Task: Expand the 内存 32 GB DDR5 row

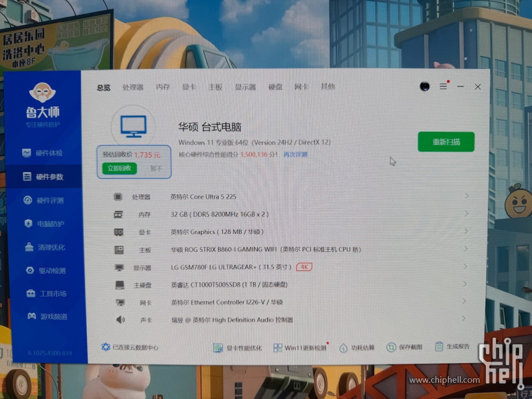Action: click(466, 213)
